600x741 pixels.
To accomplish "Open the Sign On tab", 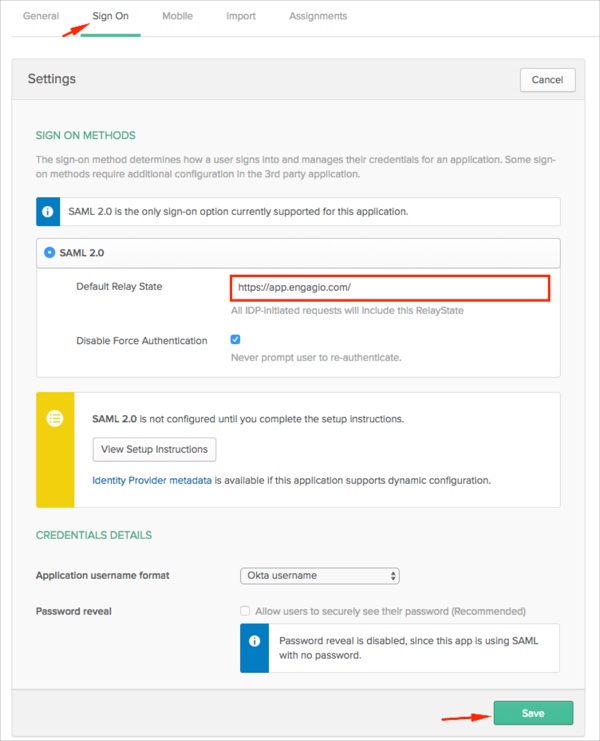I will (110, 16).
